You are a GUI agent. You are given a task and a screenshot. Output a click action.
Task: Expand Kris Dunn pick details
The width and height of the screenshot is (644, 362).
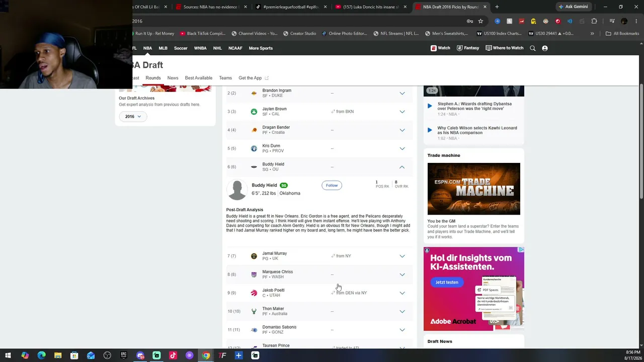click(x=402, y=148)
